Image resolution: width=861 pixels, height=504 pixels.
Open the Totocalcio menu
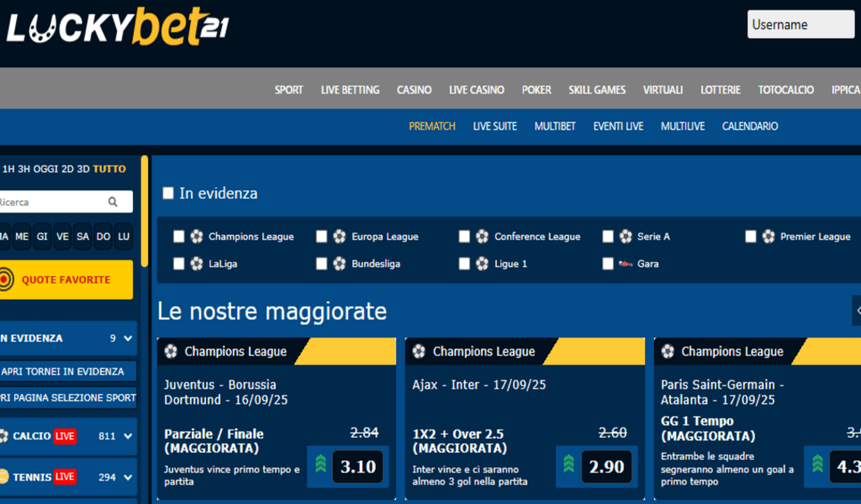(x=786, y=90)
